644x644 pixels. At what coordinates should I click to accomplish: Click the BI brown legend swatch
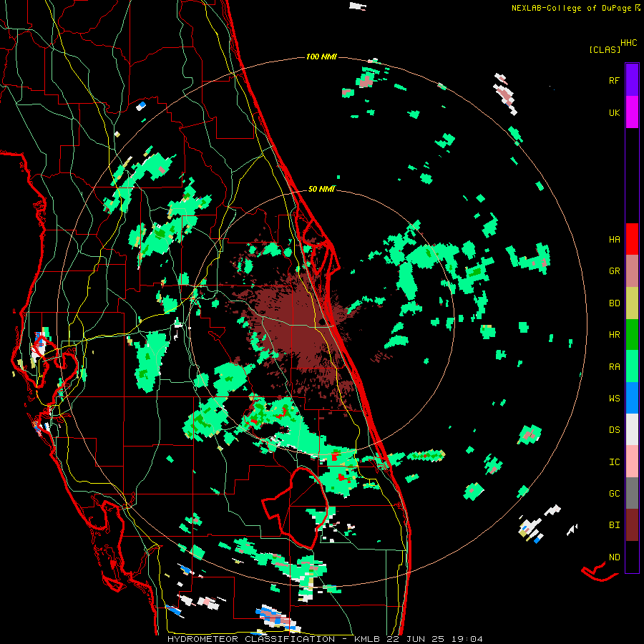pos(632,525)
